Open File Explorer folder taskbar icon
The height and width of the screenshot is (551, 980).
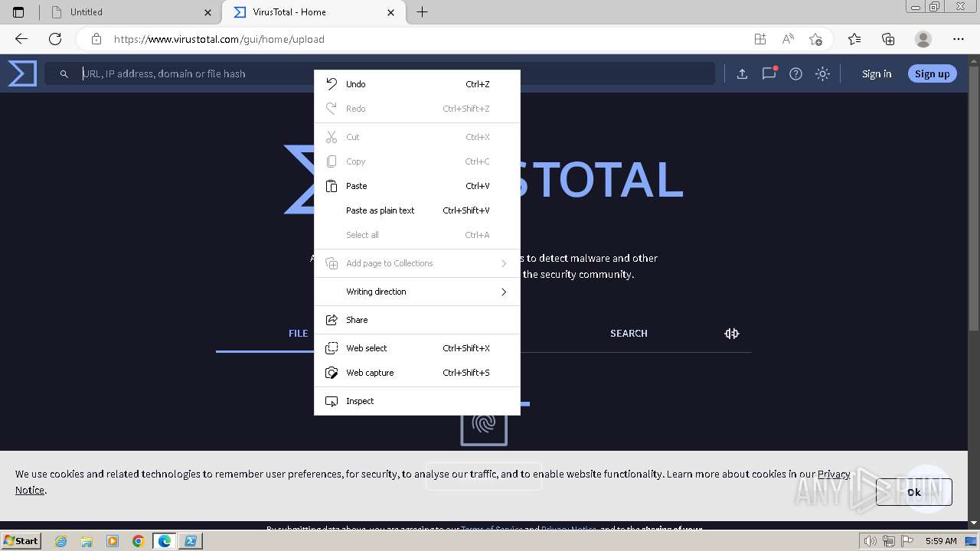(x=87, y=541)
